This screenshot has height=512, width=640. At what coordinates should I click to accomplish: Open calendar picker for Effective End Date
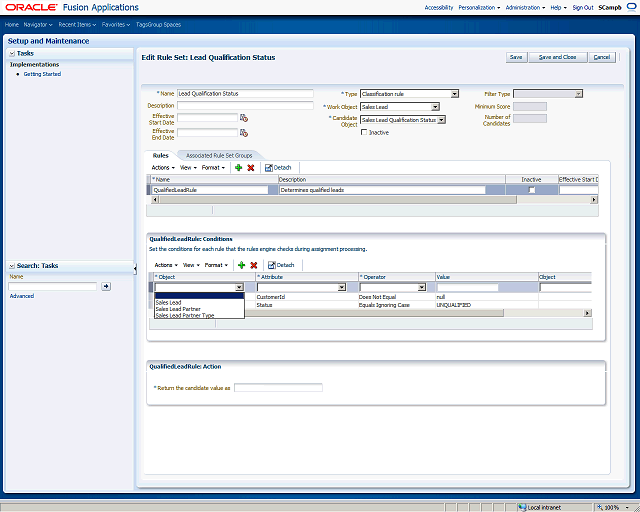(244, 133)
